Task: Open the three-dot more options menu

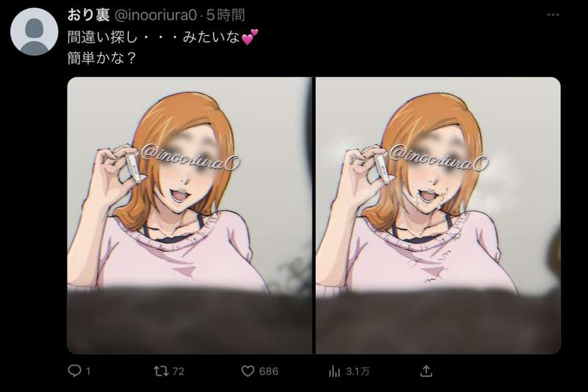Action: pyautogui.click(x=553, y=15)
